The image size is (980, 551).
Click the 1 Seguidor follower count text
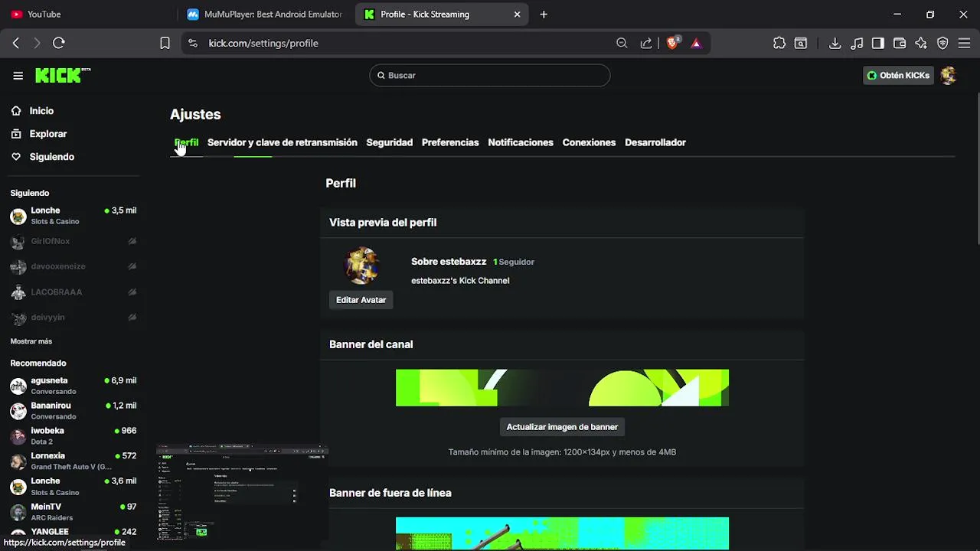(x=514, y=262)
